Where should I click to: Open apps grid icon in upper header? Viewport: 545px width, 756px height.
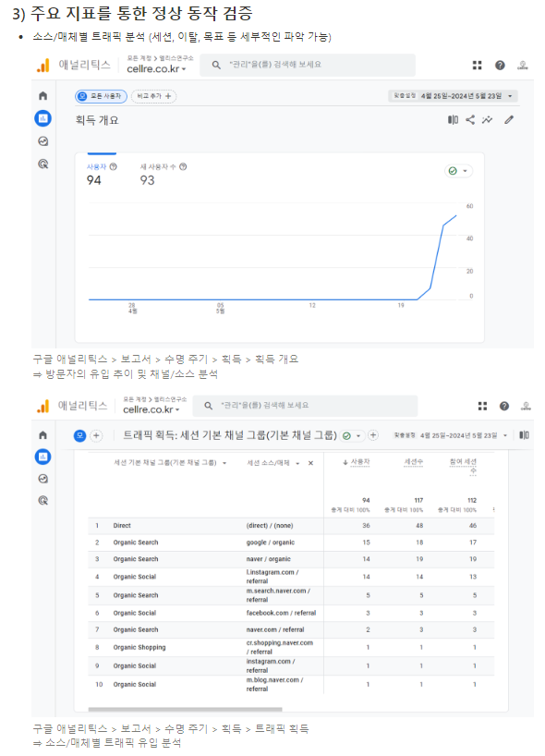(x=477, y=65)
